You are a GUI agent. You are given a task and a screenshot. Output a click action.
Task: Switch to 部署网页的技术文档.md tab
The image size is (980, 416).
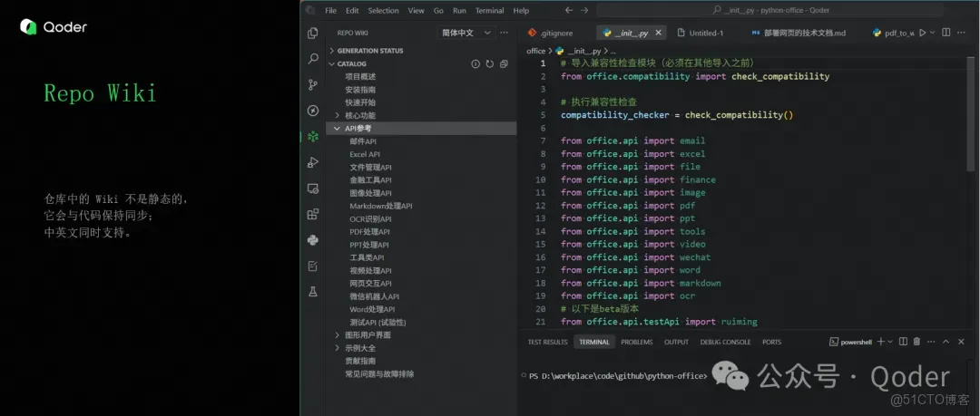799,33
